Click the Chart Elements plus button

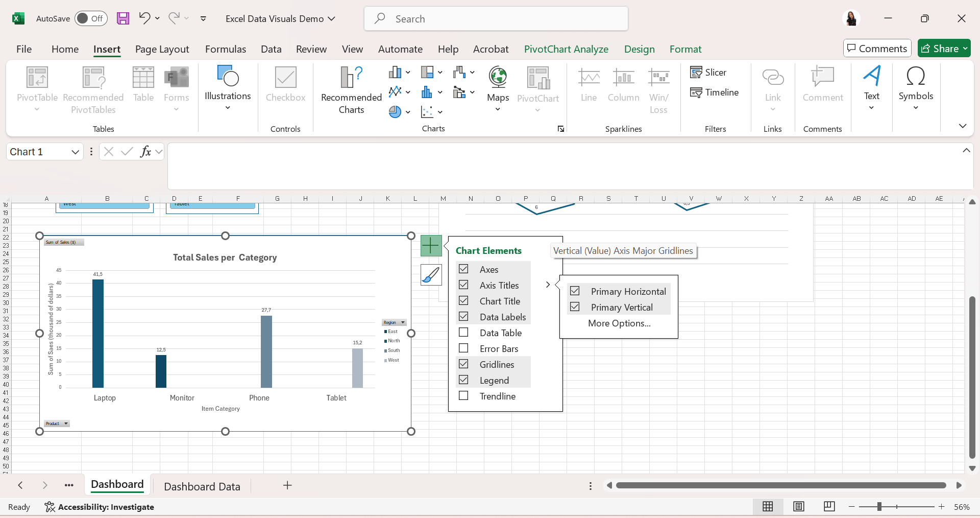[x=431, y=246]
